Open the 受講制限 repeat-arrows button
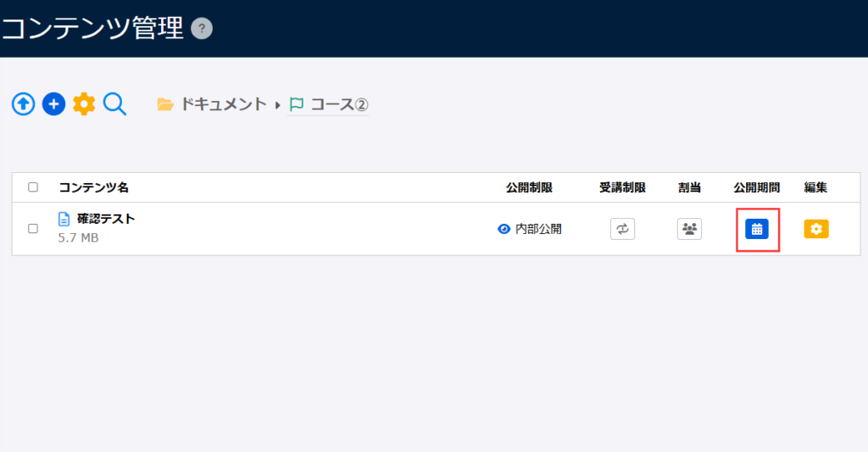This screenshot has height=452, width=868. (x=622, y=229)
